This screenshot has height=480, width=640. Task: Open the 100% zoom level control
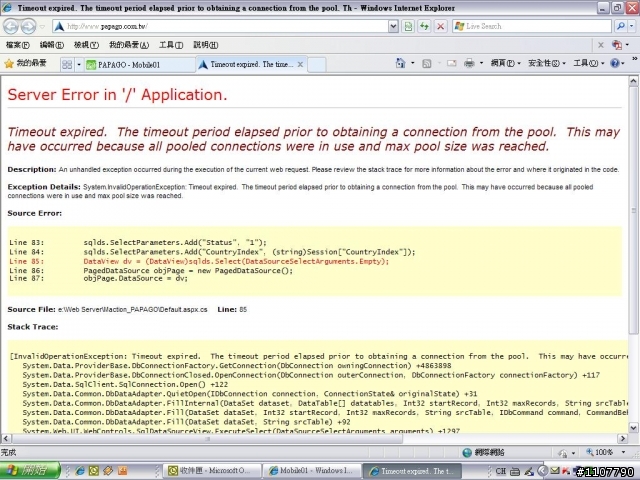pyautogui.click(x=605, y=452)
